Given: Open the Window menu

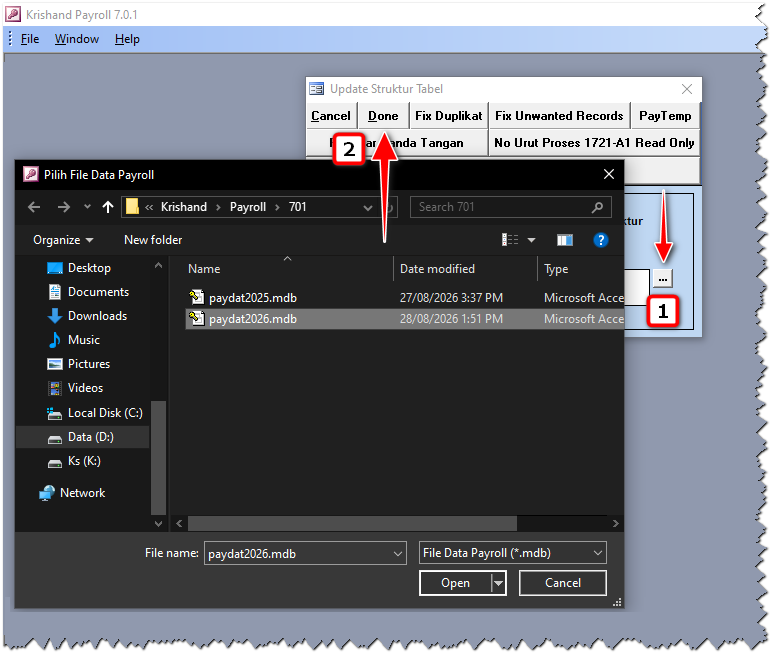Looking at the screenshot, I should 77,39.
